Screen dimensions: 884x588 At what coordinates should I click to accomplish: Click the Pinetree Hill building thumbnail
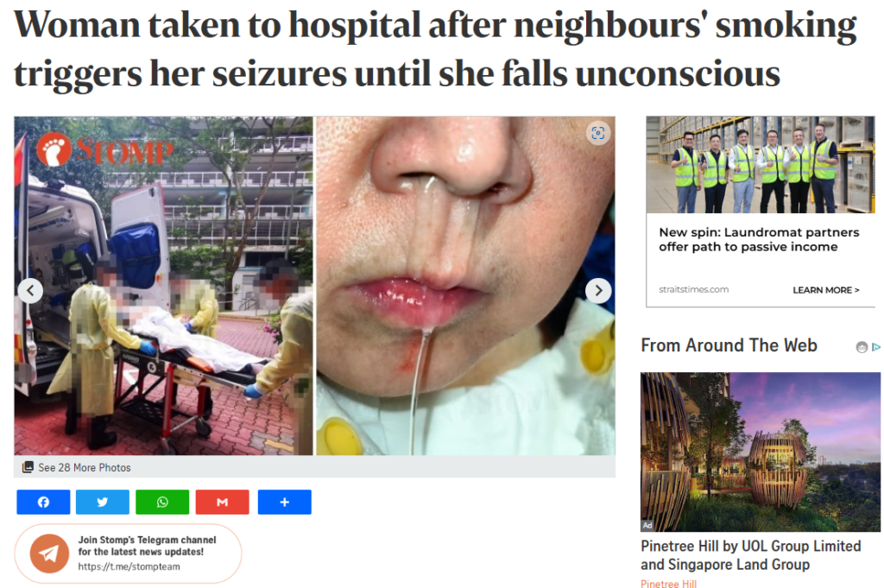pyautogui.click(x=760, y=452)
